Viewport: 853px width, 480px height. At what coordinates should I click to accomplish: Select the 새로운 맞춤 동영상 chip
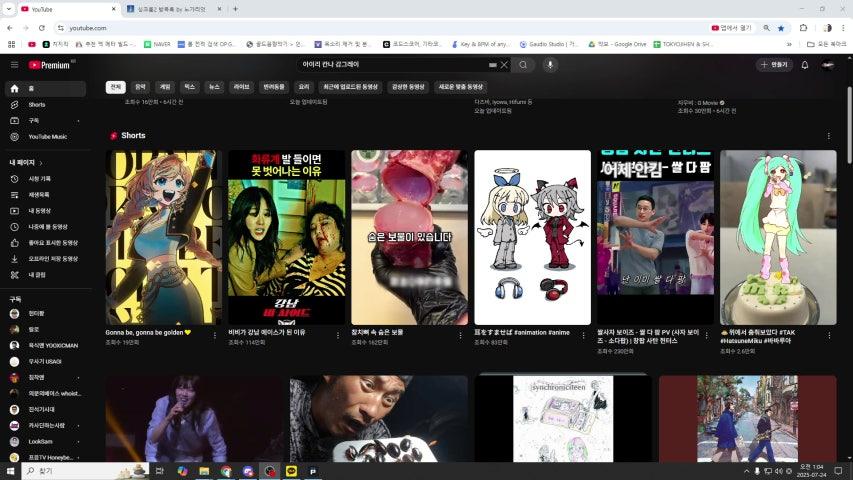point(460,87)
